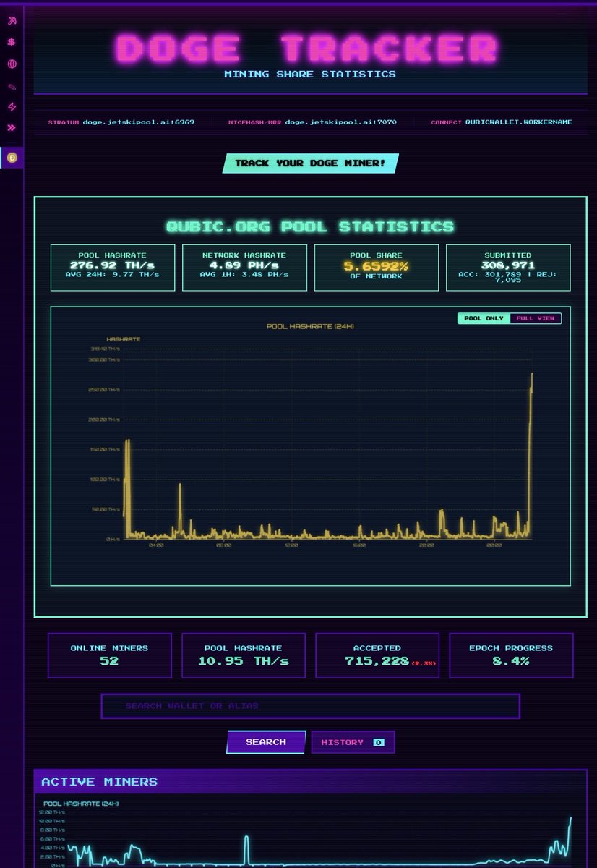Viewport: 597px width, 868px height.
Task: Open the dollar sign earnings page
Action: [12, 42]
